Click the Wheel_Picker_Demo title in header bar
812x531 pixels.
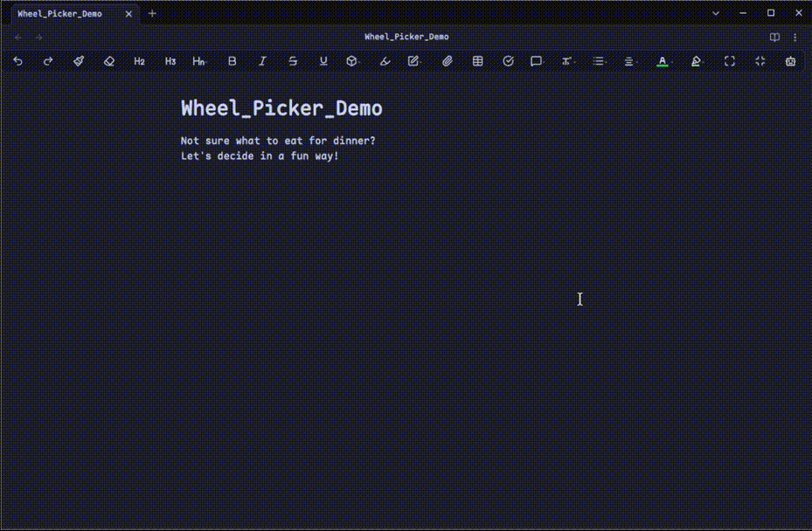406,37
